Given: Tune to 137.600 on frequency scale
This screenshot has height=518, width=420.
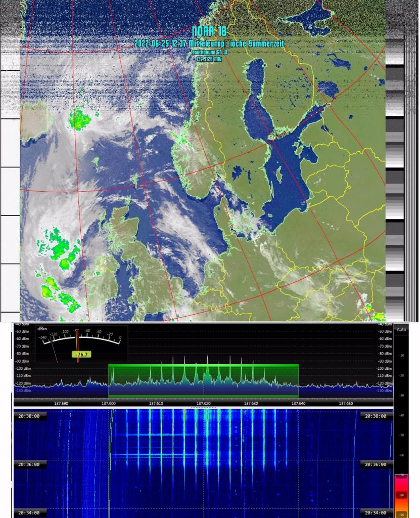Looking at the screenshot, I should point(109,403).
